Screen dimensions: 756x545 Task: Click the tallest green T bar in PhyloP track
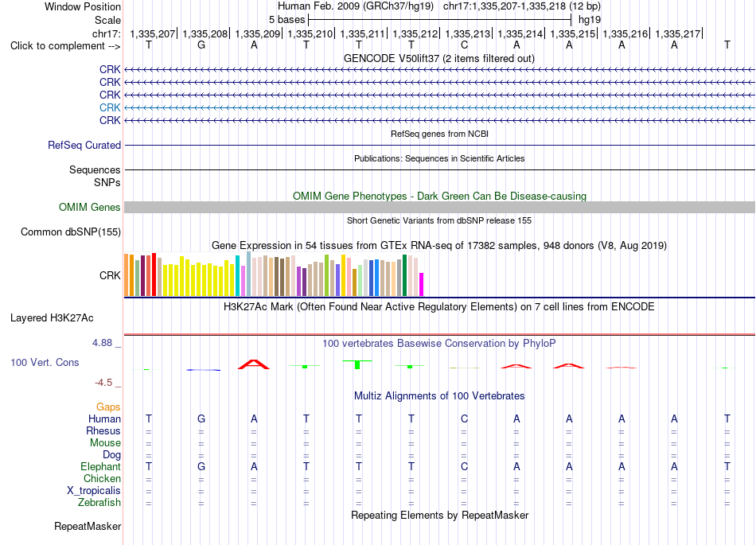click(x=357, y=364)
